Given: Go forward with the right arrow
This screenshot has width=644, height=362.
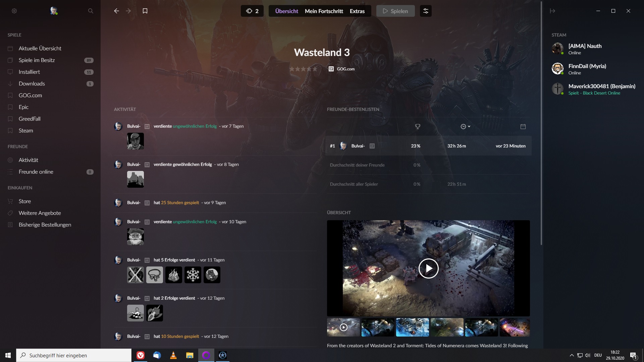Looking at the screenshot, I should pyautogui.click(x=128, y=11).
